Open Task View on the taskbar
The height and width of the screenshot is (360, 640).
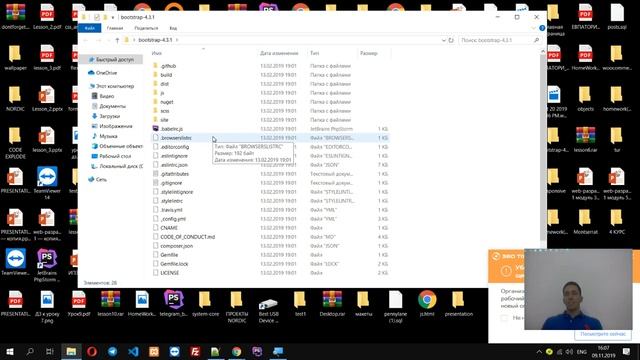50,351
